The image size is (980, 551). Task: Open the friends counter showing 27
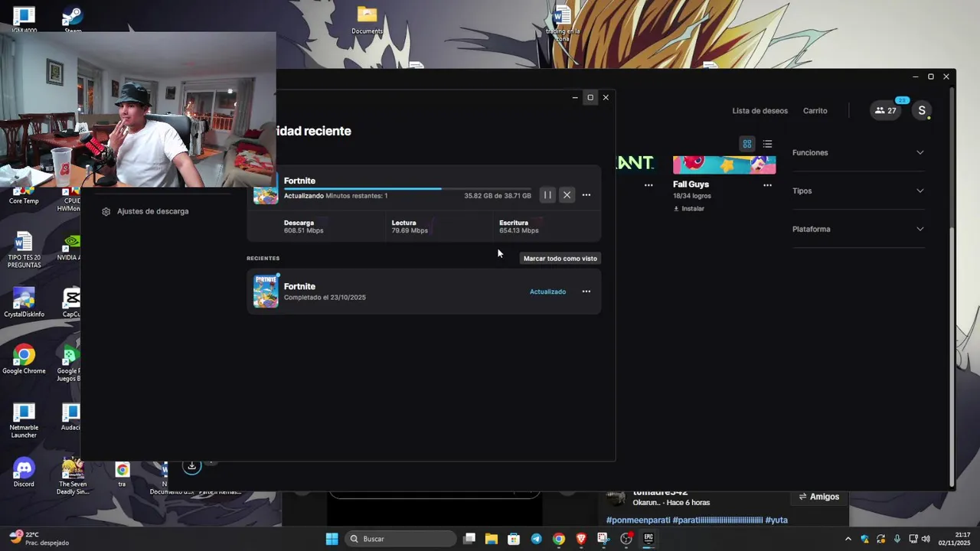pos(886,110)
